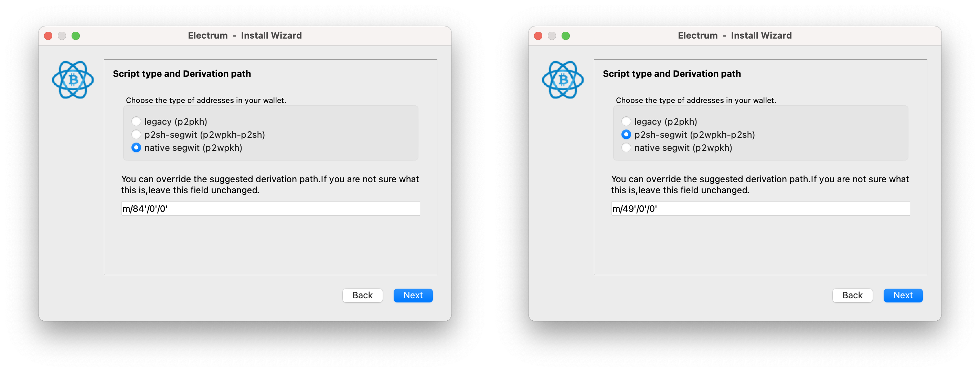This screenshot has height=372, width=980.
Task: Close the left Install Wizard window
Action: tap(48, 36)
